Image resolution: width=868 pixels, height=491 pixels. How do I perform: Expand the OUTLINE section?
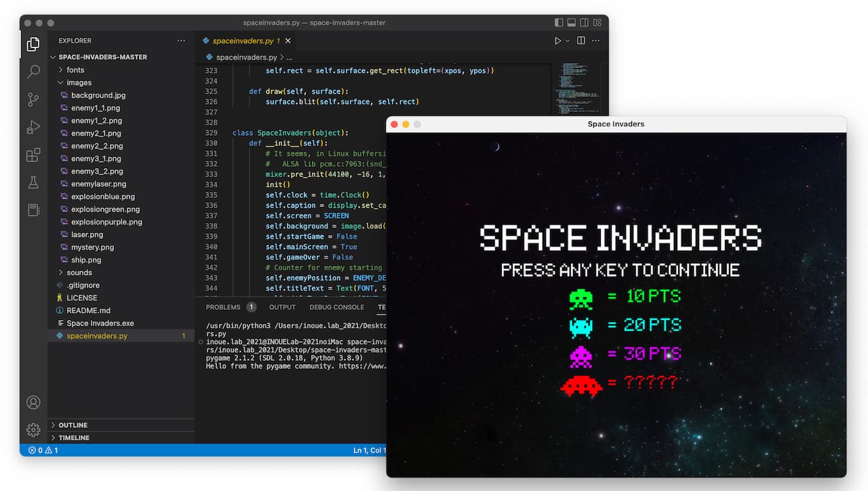click(x=73, y=425)
